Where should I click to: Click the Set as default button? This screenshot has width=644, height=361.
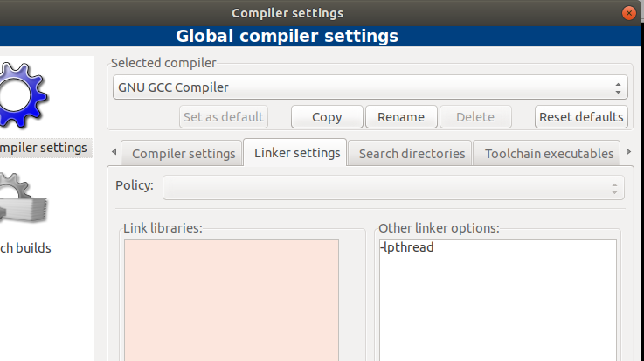(224, 117)
